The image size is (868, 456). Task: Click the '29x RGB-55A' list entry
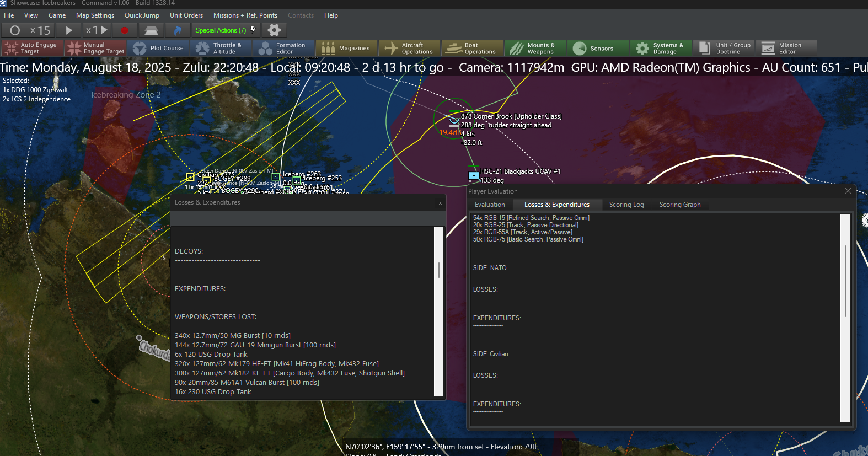523,232
